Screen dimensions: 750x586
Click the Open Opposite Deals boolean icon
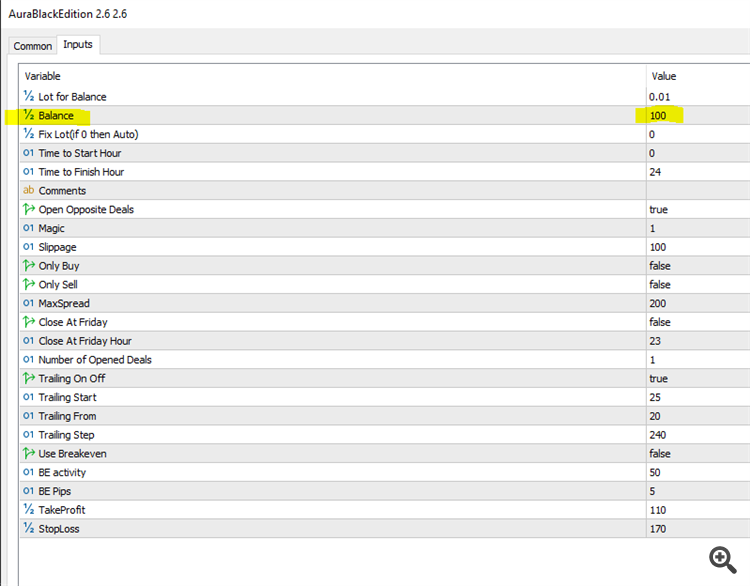pyautogui.click(x=28, y=210)
